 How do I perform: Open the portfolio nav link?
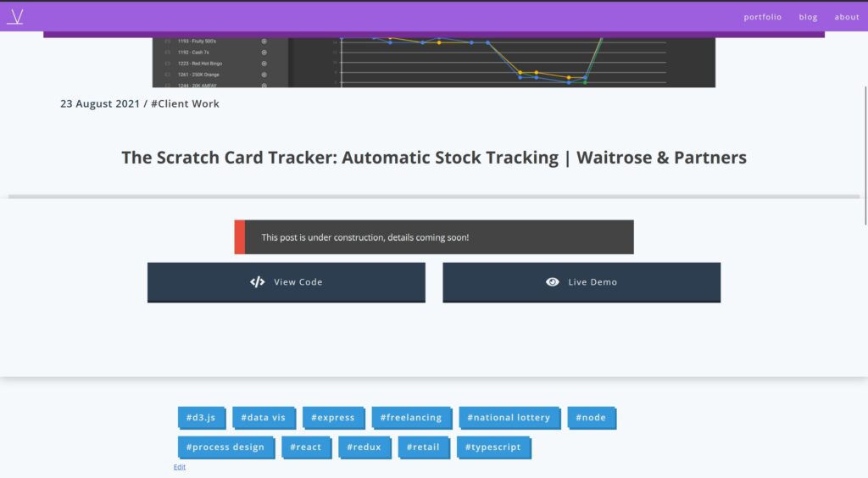762,17
